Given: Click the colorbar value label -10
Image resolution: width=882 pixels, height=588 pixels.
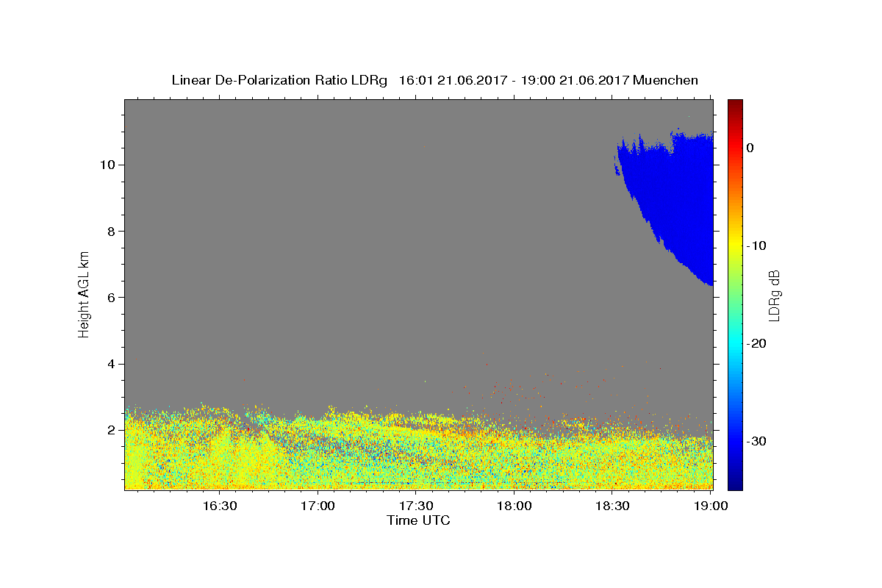Looking at the screenshot, I should click(756, 245).
